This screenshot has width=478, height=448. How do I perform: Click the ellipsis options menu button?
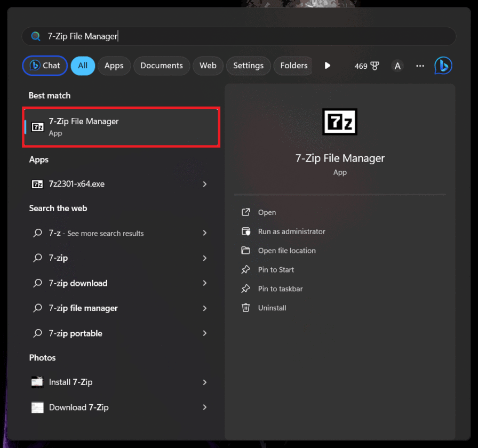[x=420, y=66]
